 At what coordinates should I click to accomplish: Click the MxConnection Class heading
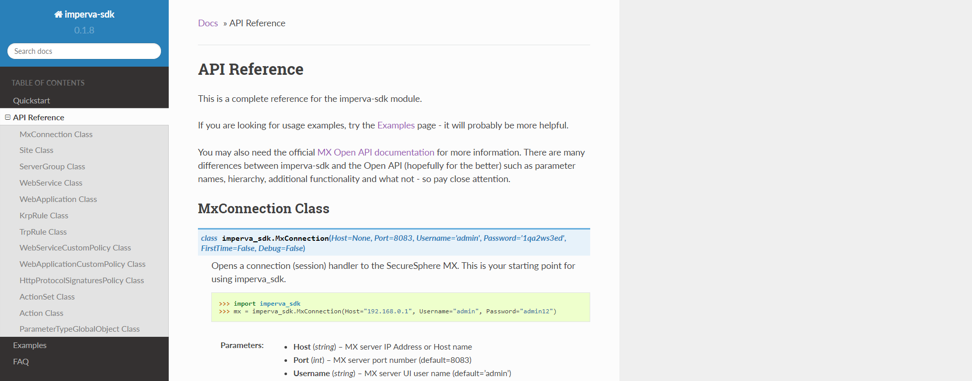[263, 208]
